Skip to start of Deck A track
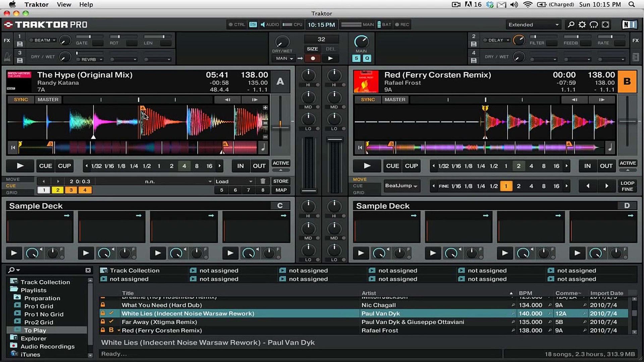 (13, 147)
